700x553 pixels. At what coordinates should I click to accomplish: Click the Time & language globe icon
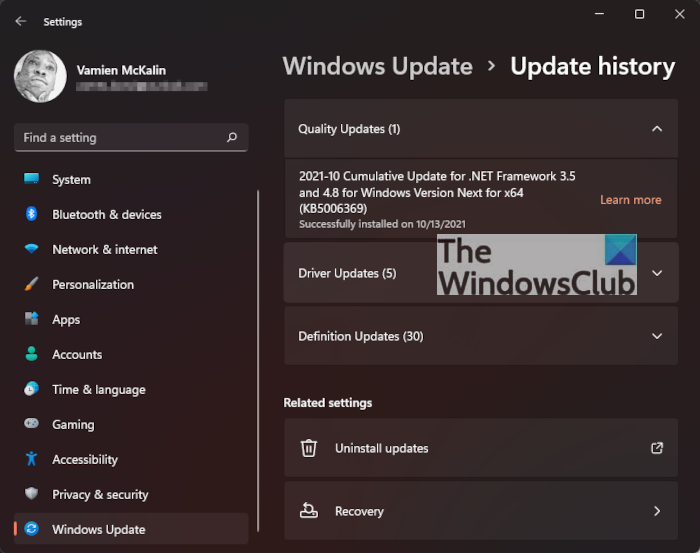point(31,389)
